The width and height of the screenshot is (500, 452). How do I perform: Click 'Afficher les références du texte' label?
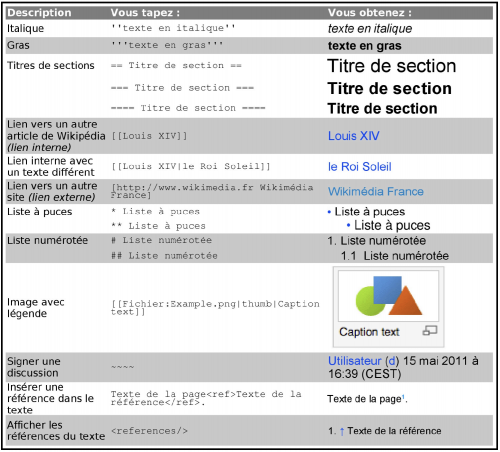pos(56,431)
